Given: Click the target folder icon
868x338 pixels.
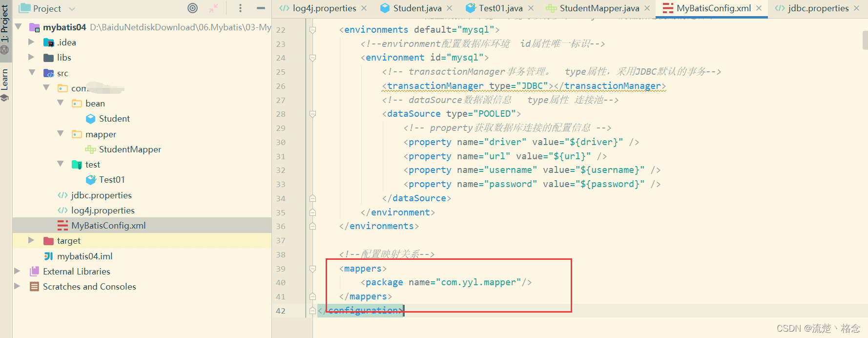Looking at the screenshot, I should coord(48,241).
